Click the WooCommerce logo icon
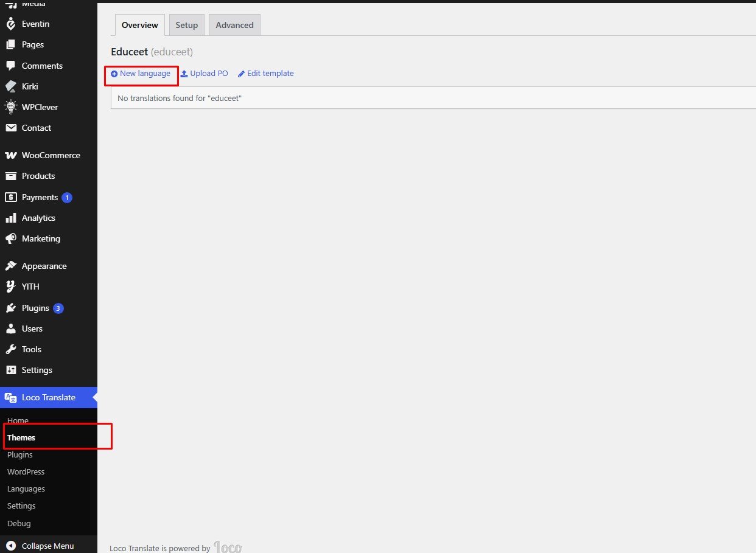This screenshot has height=553, width=756. tap(10, 155)
